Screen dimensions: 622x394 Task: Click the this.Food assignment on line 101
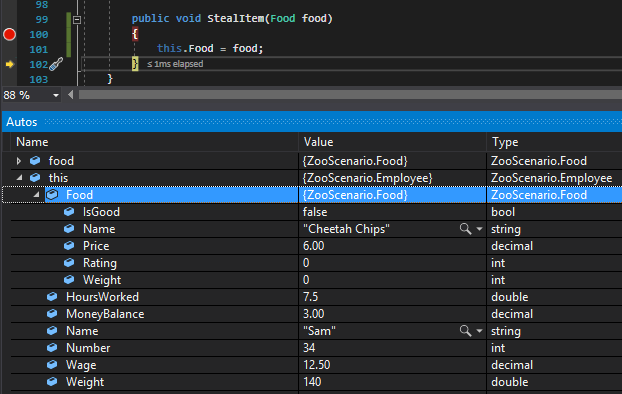pyautogui.click(x=209, y=48)
